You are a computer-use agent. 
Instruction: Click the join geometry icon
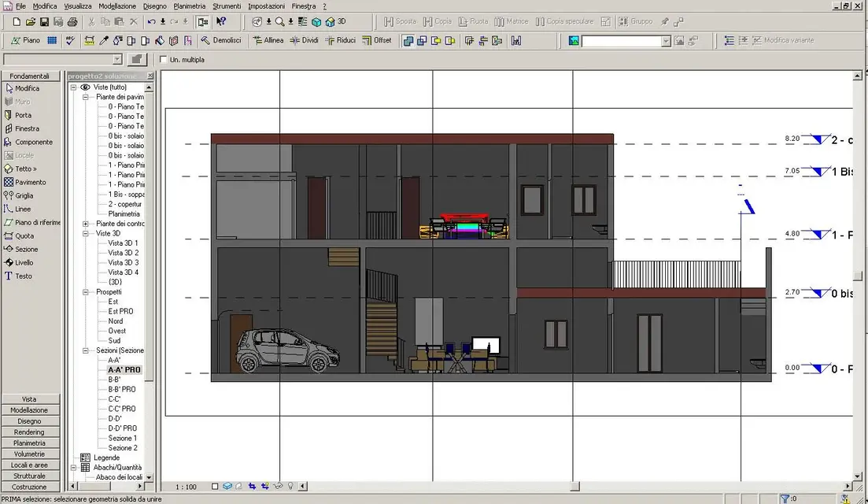click(x=408, y=40)
